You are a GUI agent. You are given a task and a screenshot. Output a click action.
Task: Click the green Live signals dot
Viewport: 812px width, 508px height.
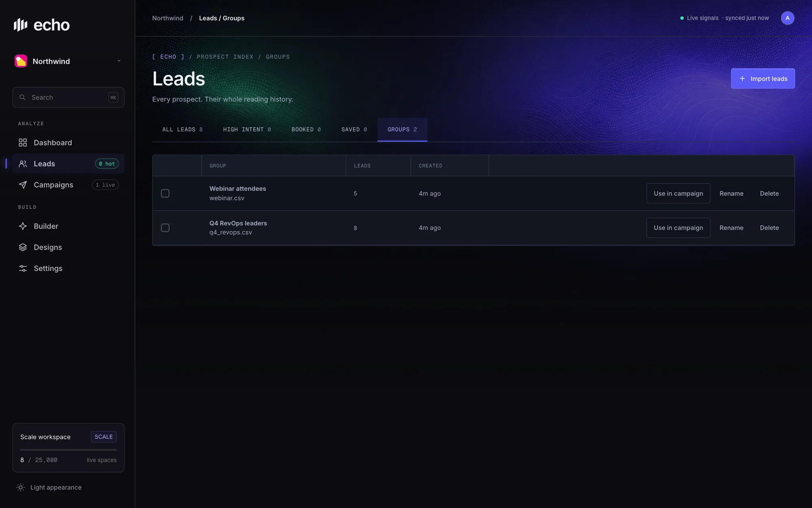tap(682, 18)
